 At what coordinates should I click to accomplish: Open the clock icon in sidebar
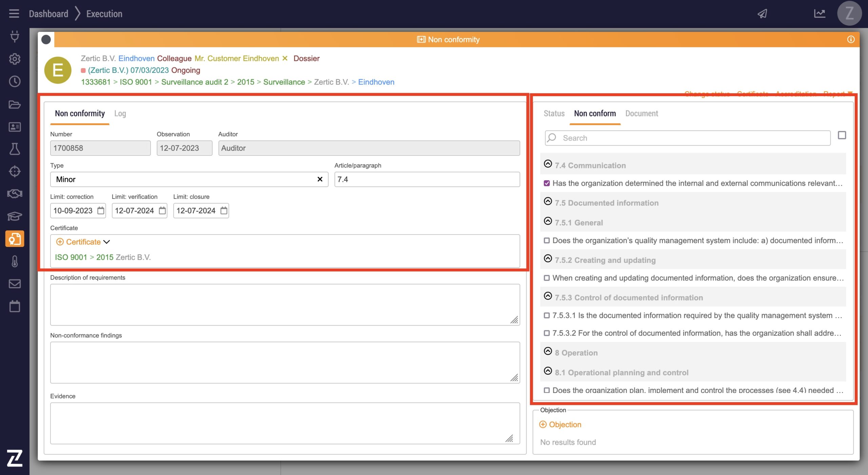click(x=15, y=81)
